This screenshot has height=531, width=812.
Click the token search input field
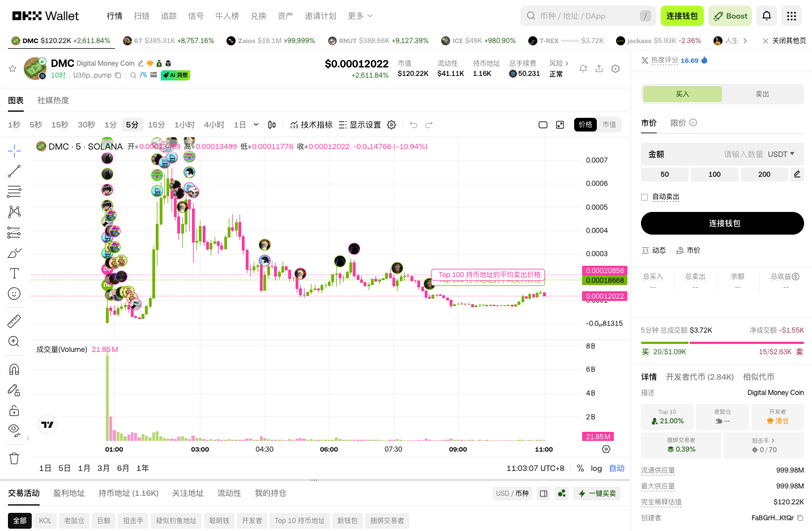tap(583, 16)
